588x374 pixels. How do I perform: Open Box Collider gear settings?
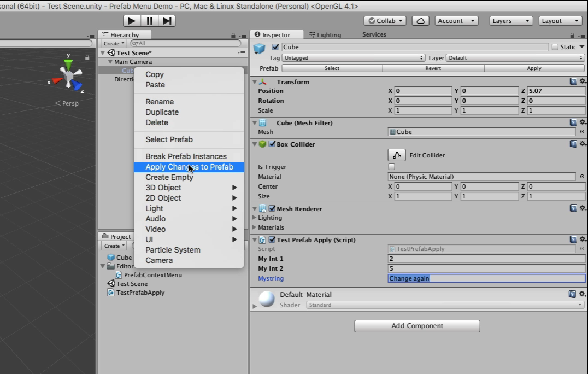[583, 144]
